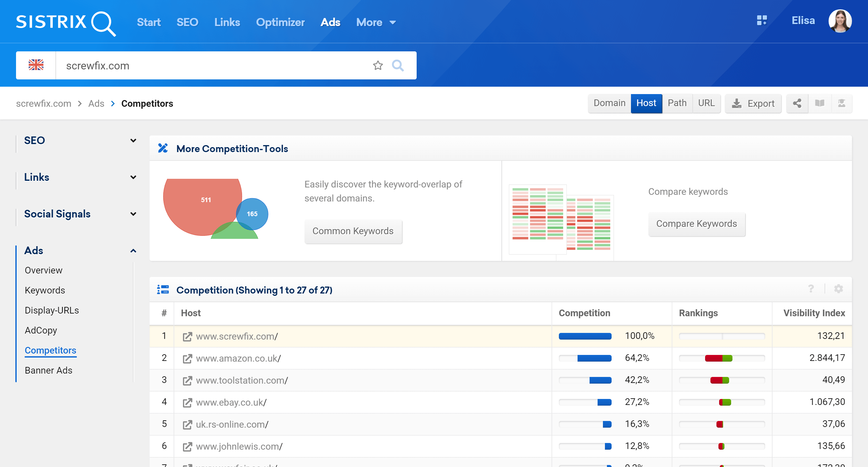Switch to Path view
The width and height of the screenshot is (868, 467).
677,103
